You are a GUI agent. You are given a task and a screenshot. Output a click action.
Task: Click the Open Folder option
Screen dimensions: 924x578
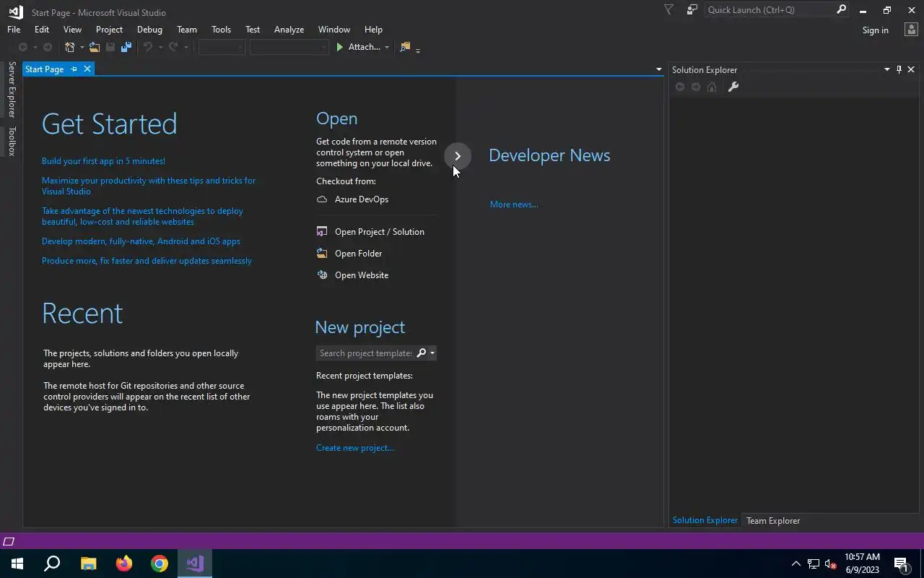pyautogui.click(x=349, y=254)
